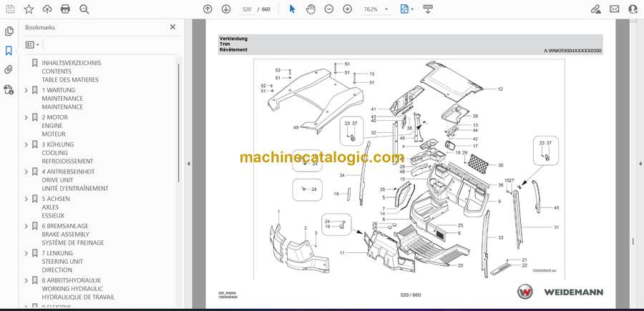Click the Weidemann logo

(x=560, y=292)
